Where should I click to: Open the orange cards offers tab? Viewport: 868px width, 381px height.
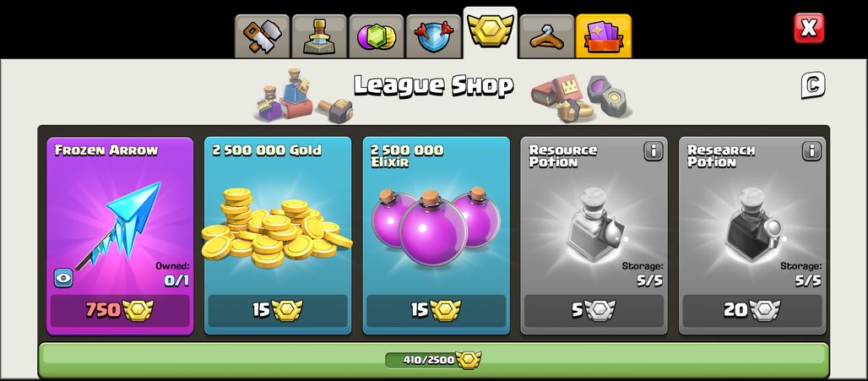tap(604, 36)
